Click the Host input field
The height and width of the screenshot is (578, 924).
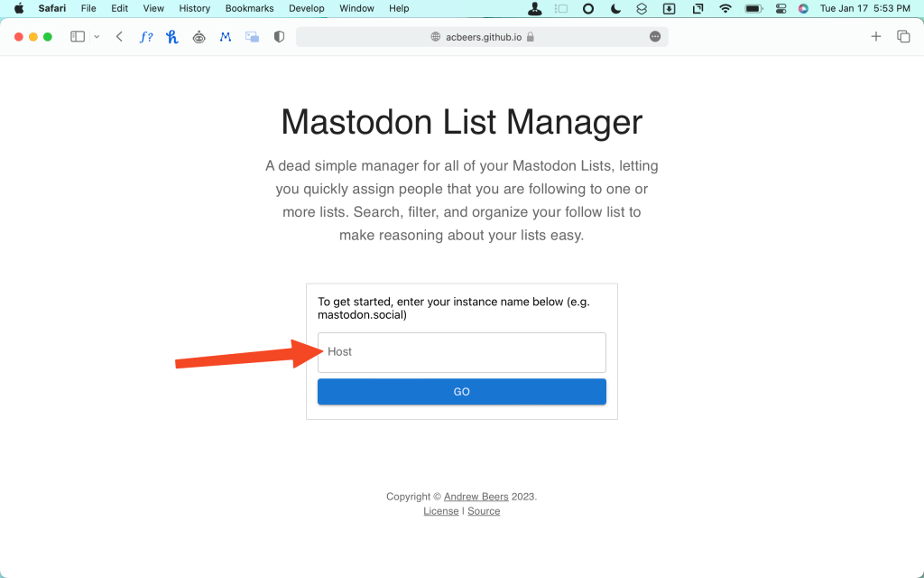(x=461, y=352)
